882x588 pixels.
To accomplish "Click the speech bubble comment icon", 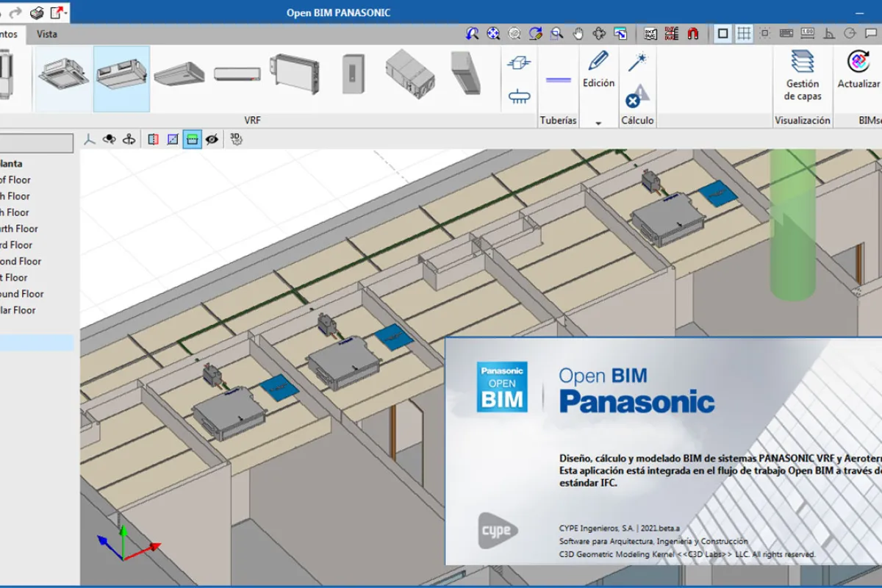I will 872,33.
